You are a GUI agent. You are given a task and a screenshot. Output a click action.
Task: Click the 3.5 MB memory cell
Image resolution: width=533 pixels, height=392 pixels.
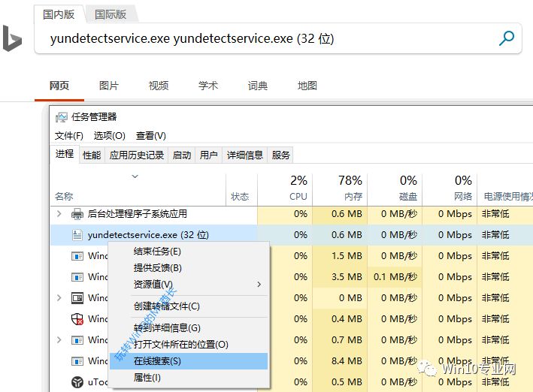340,277
